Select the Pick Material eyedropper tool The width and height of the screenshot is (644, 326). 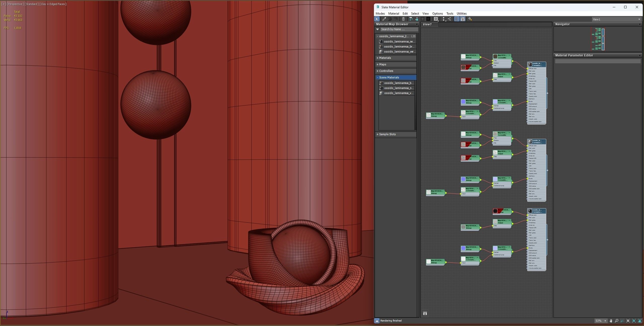384,19
